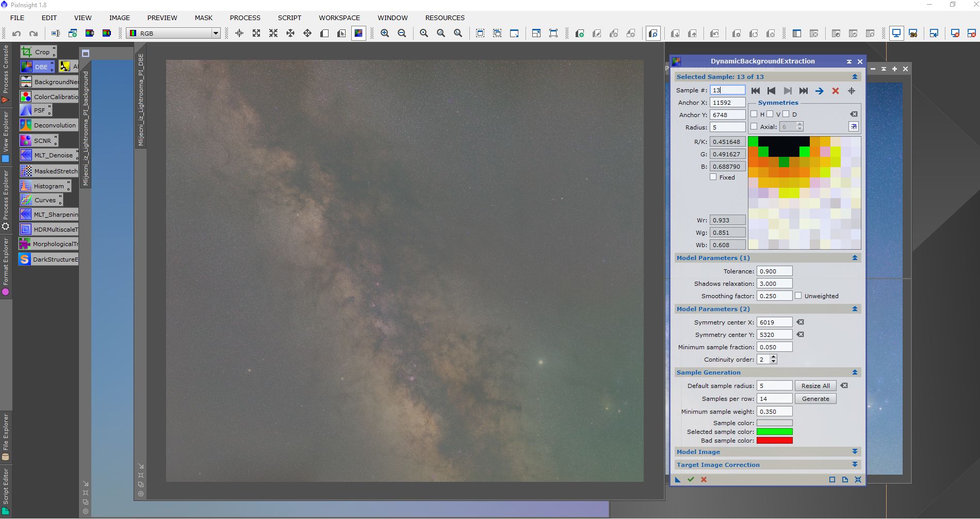This screenshot has width=980, height=519.
Task: Open the Deconvolution process icon
Action: click(48, 125)
